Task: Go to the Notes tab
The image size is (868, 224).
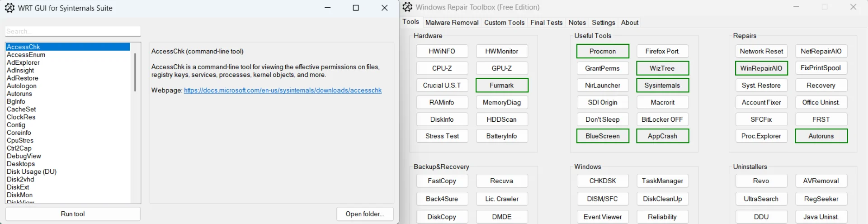Action: point(577,22)
